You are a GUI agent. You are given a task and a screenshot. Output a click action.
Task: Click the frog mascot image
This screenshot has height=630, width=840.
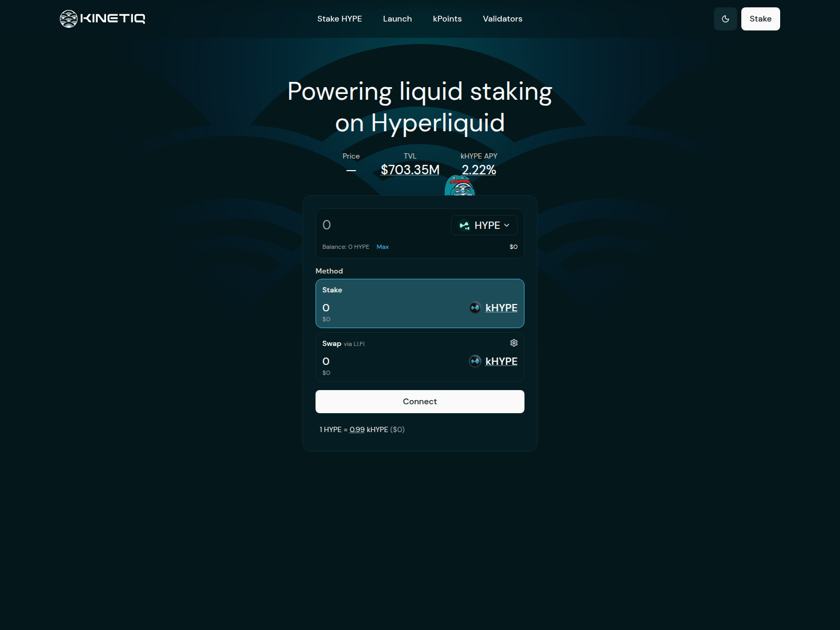point(459,185)
